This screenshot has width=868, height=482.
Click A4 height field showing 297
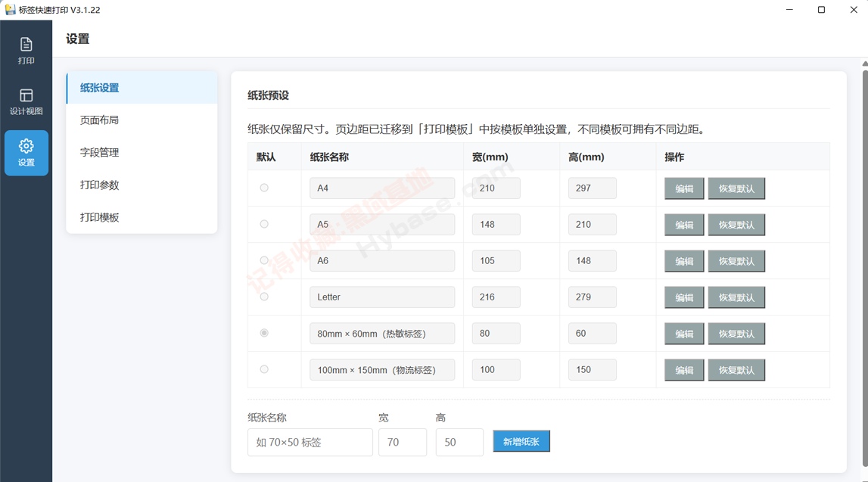tap(593, 188)
